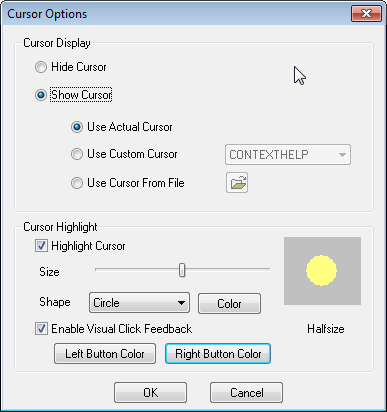Open Left Button Color picker
Image resolution: width=387 pixels, height=412 pixels.
(x=105, y=354)
